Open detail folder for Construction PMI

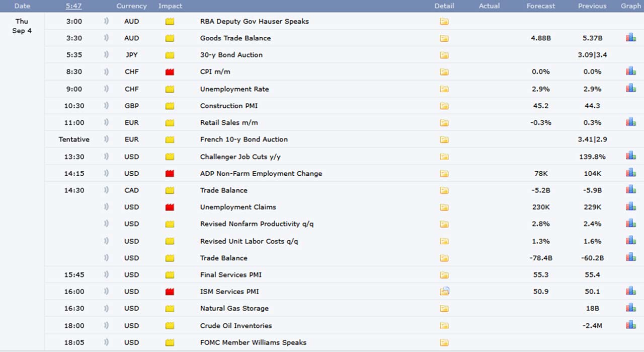point(444,106)
